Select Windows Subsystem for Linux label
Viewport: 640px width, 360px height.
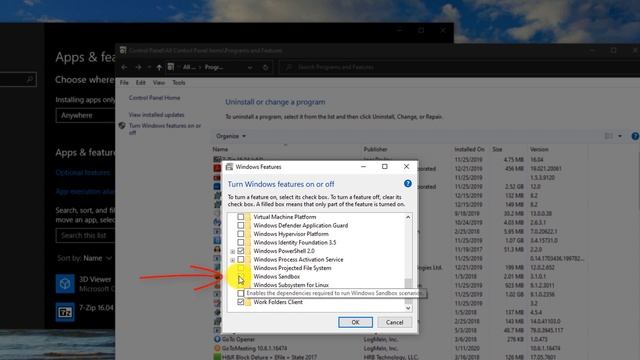[x=291, y=285]
